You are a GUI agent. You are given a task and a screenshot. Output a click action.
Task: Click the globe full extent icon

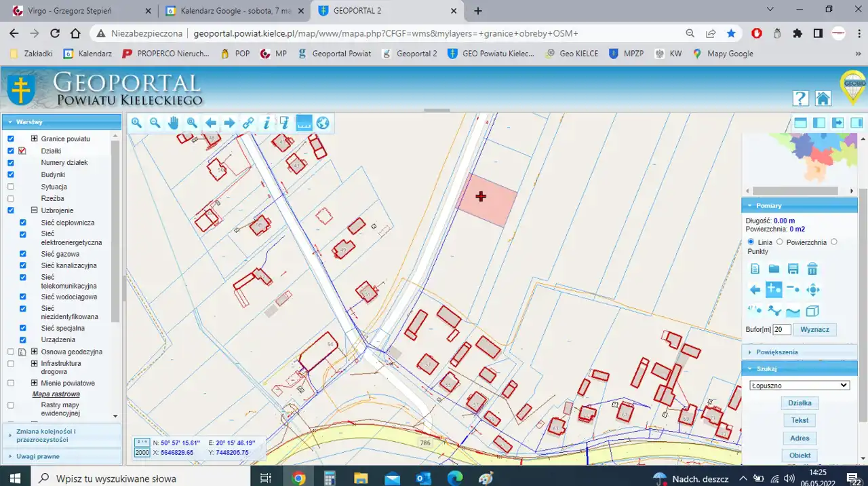pos(323,123)
